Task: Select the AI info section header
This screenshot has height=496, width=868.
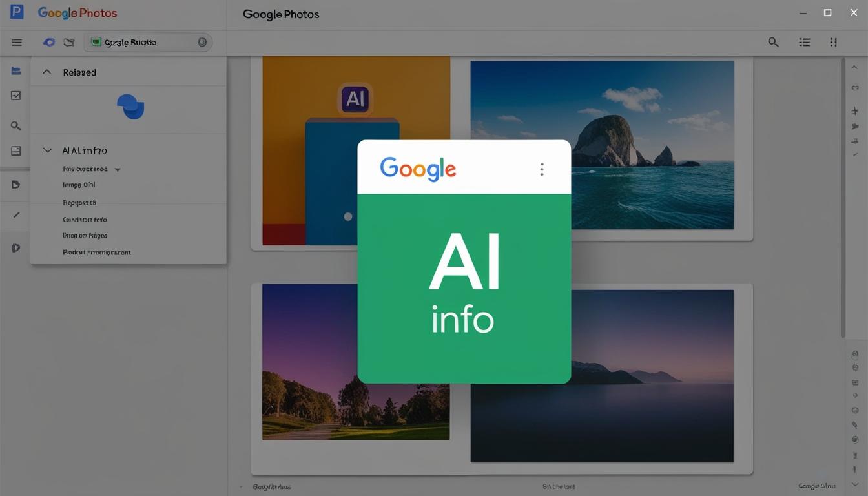Action: (x=85, y=150)
